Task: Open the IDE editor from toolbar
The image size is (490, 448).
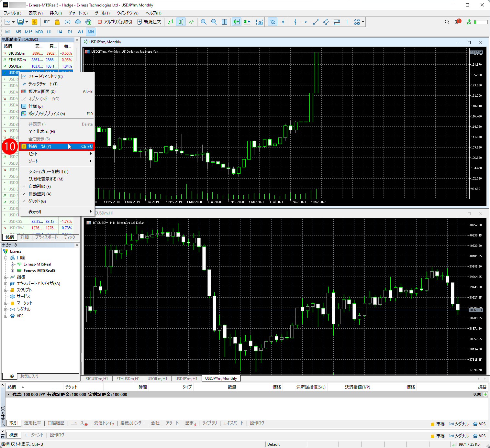Action: pyautogui.click(x=47, y=22)
